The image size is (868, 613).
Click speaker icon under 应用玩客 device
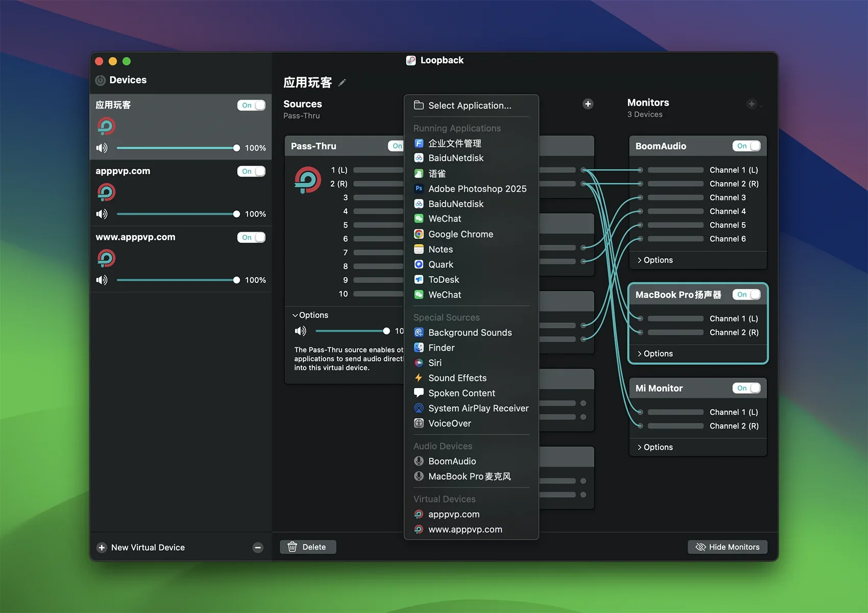point(102,148)
